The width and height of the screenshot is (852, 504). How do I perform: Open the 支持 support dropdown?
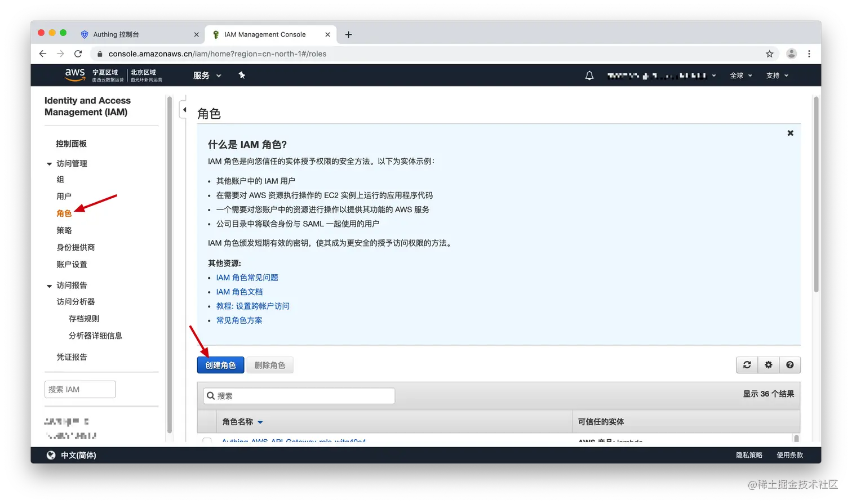pyautogui.click(x=777, y=75)
